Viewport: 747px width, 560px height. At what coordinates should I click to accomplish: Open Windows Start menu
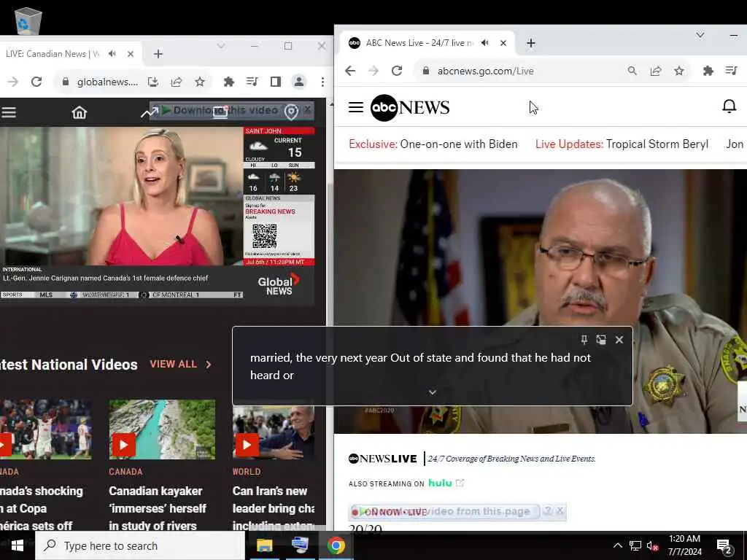(x=18, y=545)
